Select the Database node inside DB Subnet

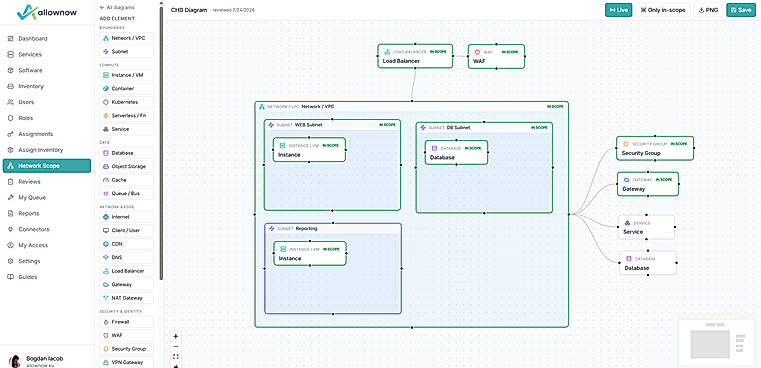pos(456,152)
